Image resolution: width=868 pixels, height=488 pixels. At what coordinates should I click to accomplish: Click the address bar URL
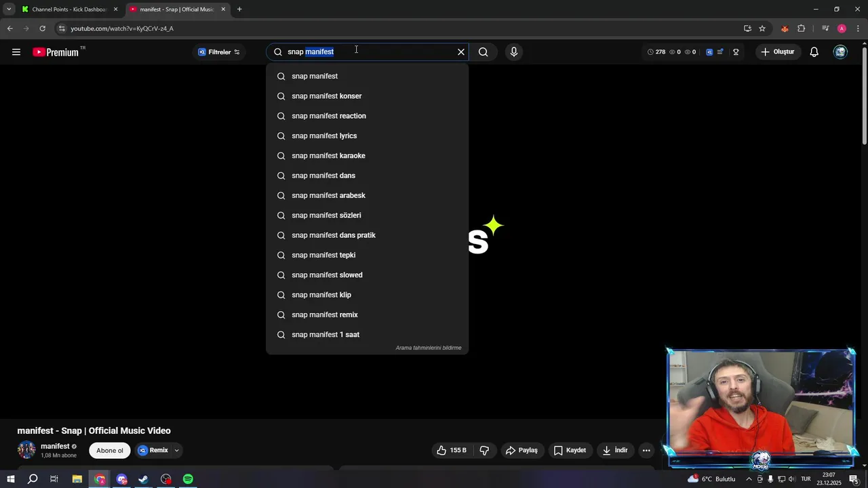(122, 28)
